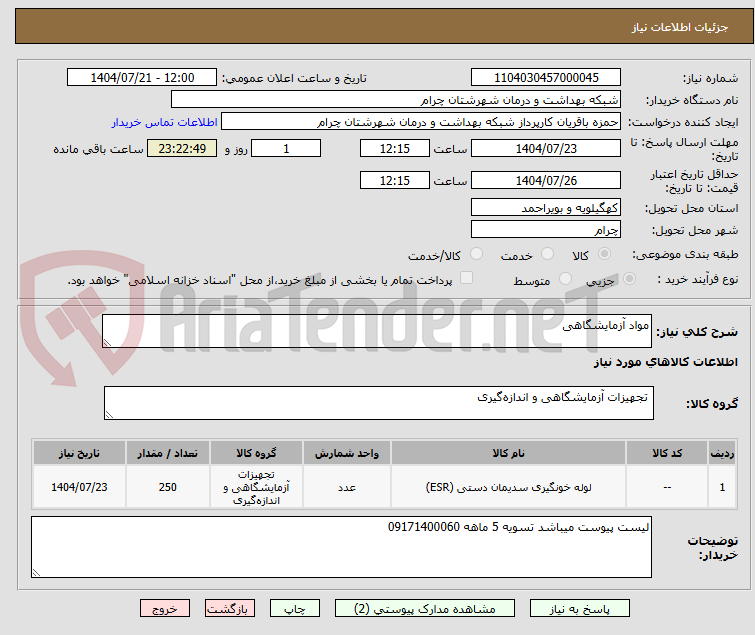Click the نام دستگاه خریدار field

coord(396,100)
